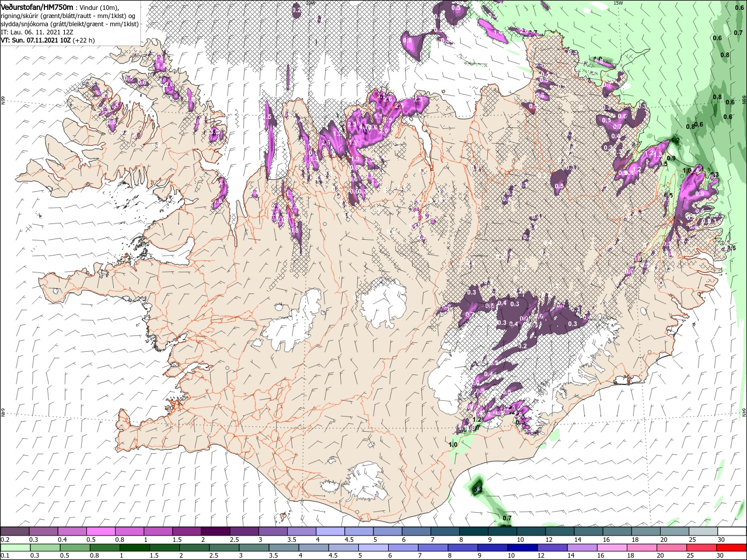Click the 'VT: Sun. 07.11.2021 10Z' valid time
The width and height of the screenshot is (747, 560).
click(x=36, y=40)
